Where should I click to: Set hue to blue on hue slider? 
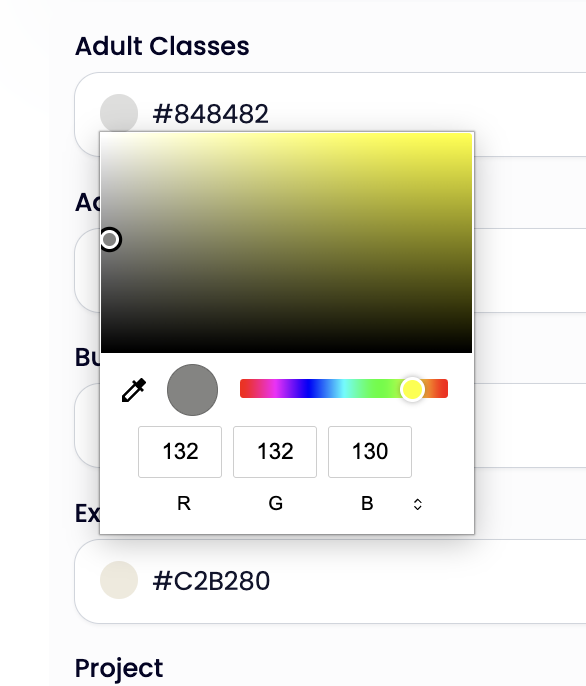310,388
